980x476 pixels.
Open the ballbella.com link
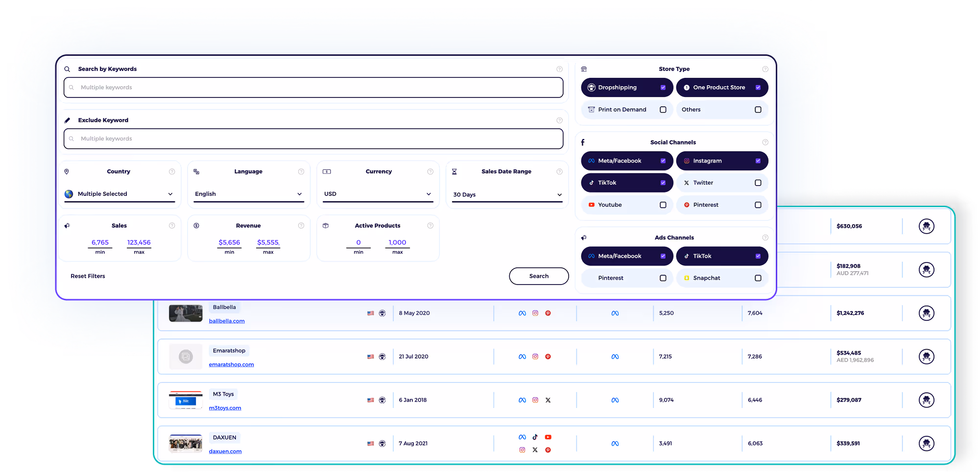pos(227,321)
